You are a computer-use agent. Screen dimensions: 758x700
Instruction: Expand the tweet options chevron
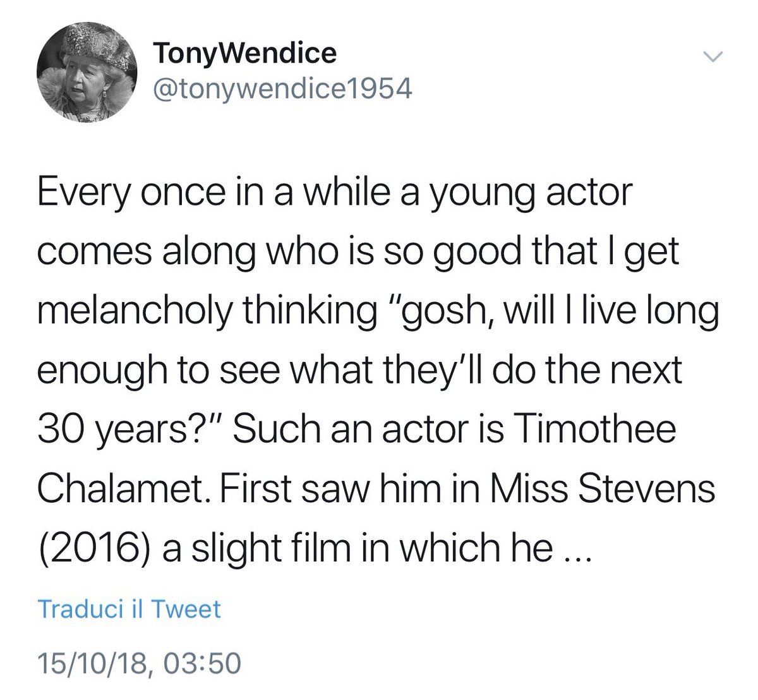(x=713, y=57)
